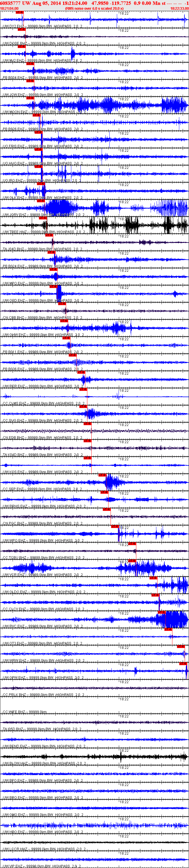Select the UW.WPO.EHZ station label

point(14,541)
